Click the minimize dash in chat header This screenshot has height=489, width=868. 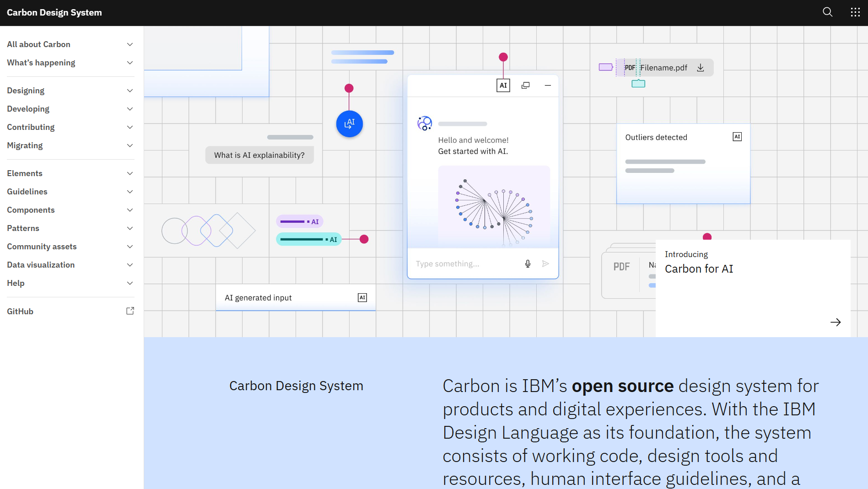click(548, 86)
